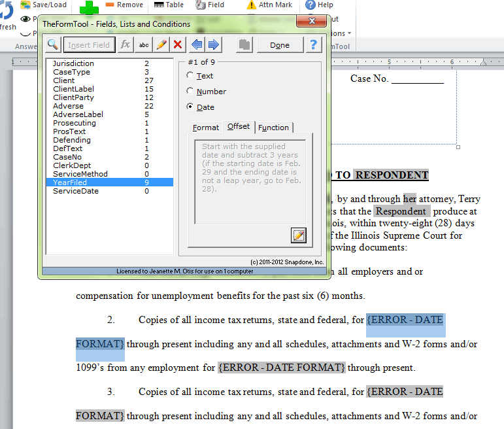This screenshot has width=504, height=429.
Task: Switch to the Format tab
Action: click(206, 128)
